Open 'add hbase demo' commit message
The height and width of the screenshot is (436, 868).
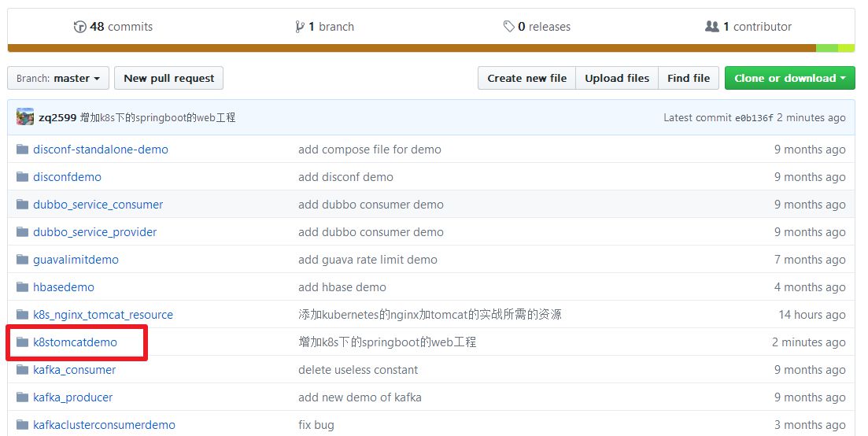[342, 287]
